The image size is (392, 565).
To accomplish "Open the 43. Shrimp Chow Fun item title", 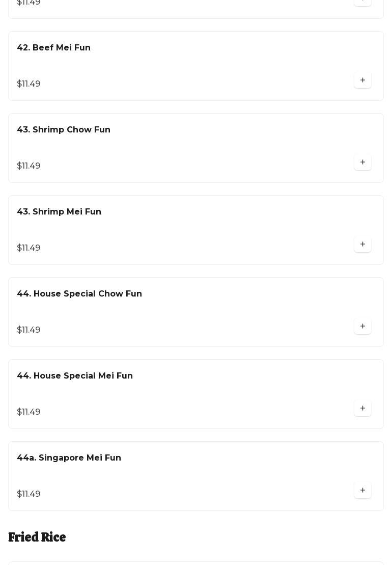I will tap(64, 129).
